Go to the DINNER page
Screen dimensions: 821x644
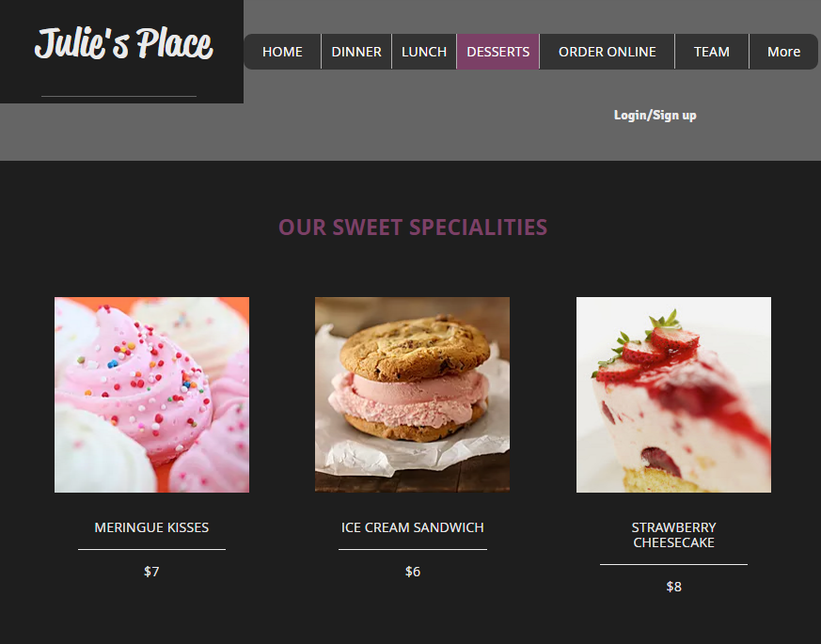[356, 52]
